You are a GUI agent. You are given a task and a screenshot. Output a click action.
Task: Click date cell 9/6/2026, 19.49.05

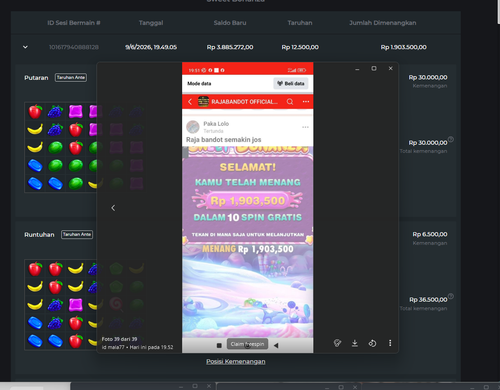(151, 47)
